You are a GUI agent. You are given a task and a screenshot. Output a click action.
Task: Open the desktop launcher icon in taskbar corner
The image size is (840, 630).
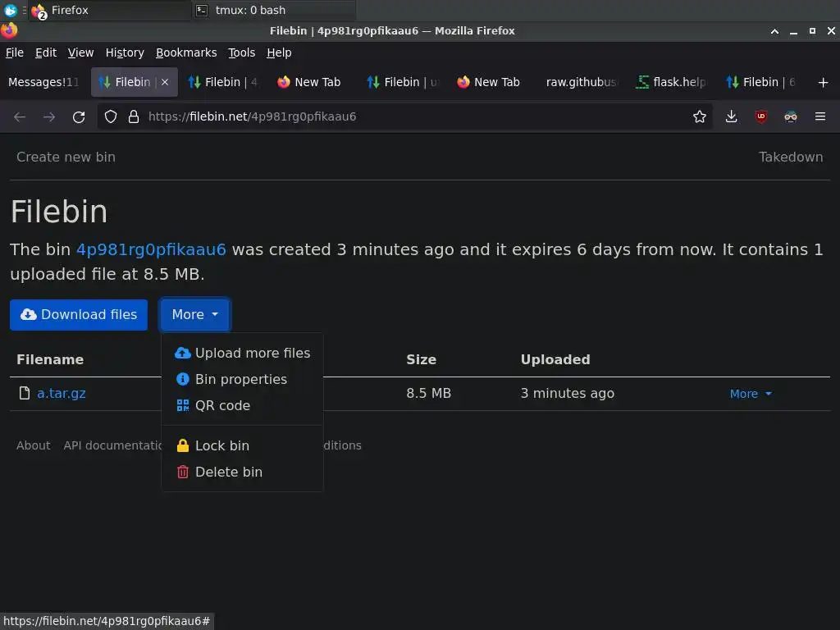[x=10, y=10]
